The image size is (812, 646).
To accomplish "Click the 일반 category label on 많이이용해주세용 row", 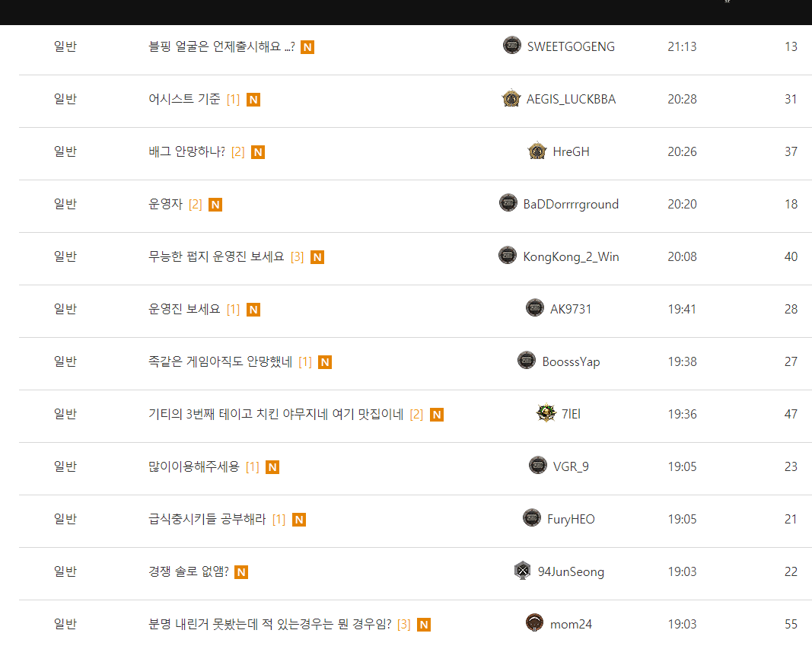I will [x=65, y=466].
